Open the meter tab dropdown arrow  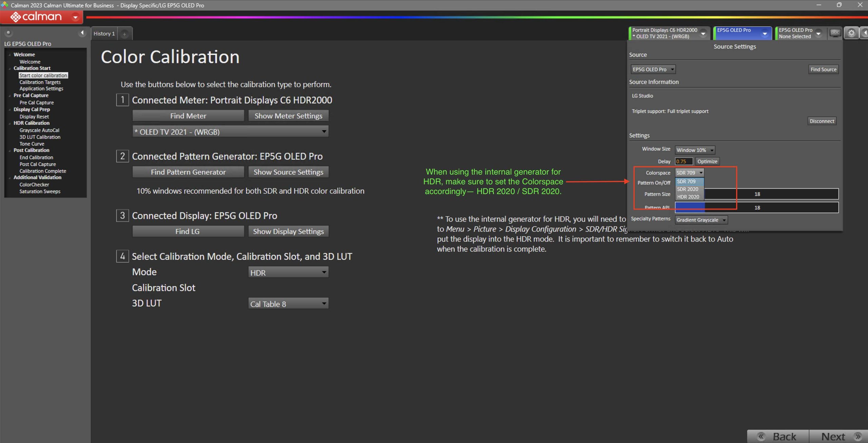point(703,33)
